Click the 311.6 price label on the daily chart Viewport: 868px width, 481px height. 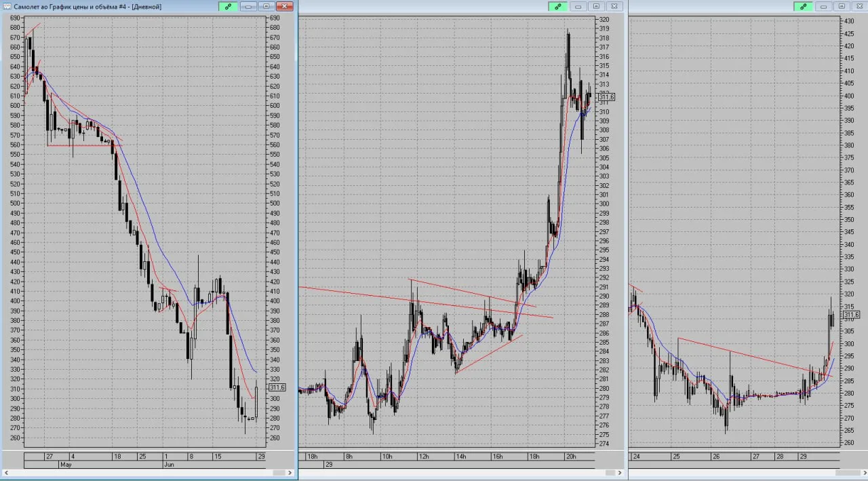[277, 387]
